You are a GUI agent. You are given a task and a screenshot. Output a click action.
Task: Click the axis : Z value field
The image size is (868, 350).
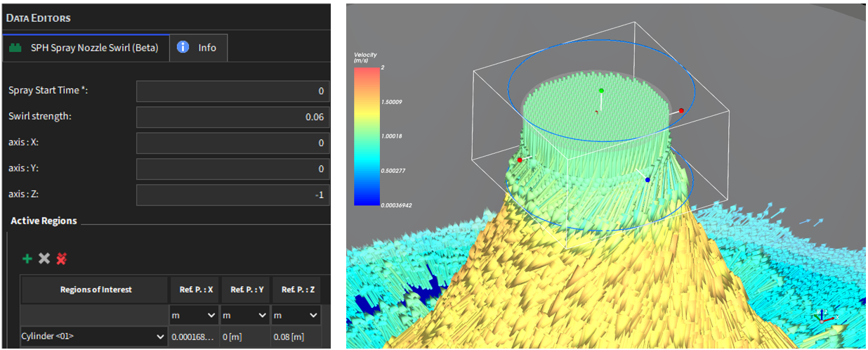(x=232, y=195)
